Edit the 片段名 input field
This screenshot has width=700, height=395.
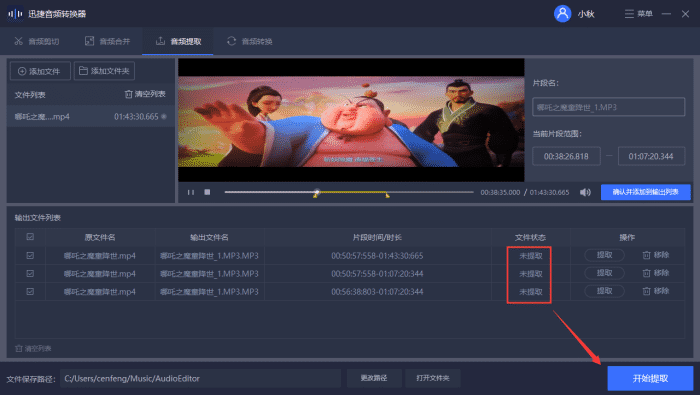click(608, 107)
